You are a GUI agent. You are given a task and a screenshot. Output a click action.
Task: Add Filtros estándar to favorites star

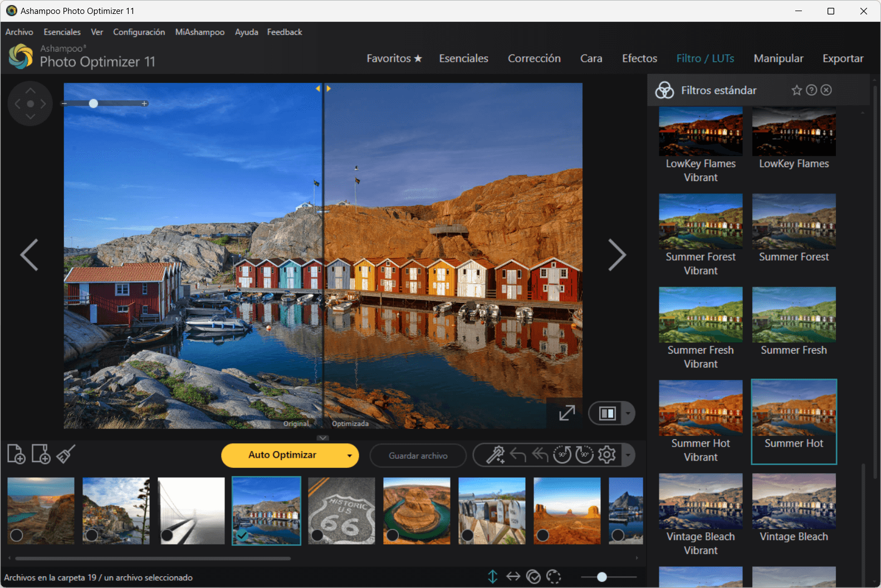tap(797, 90)
